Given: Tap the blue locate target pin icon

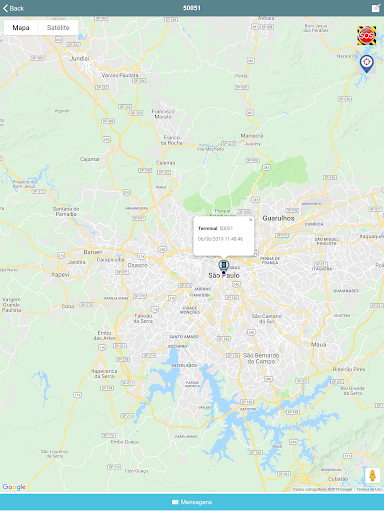Looking at the screenshot, I should click(x=366, y=64).
